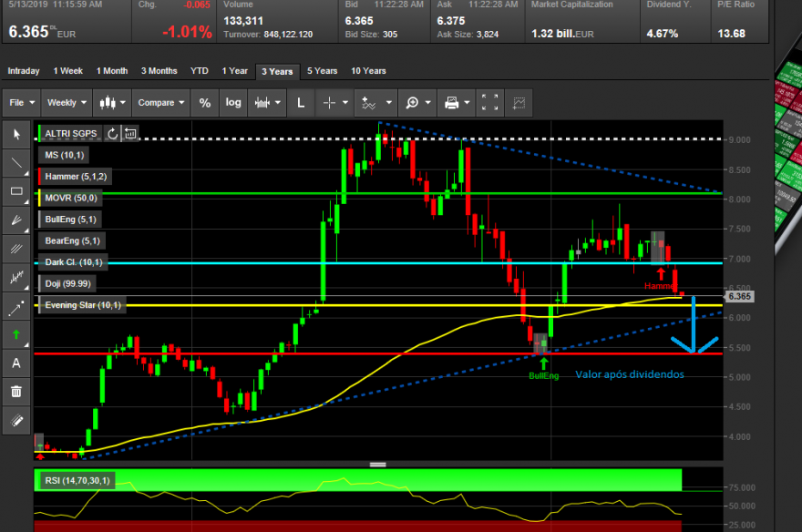Open the Compare dropdown
The width and height of the screenshot is (802, 532).
tap(160, 103)
